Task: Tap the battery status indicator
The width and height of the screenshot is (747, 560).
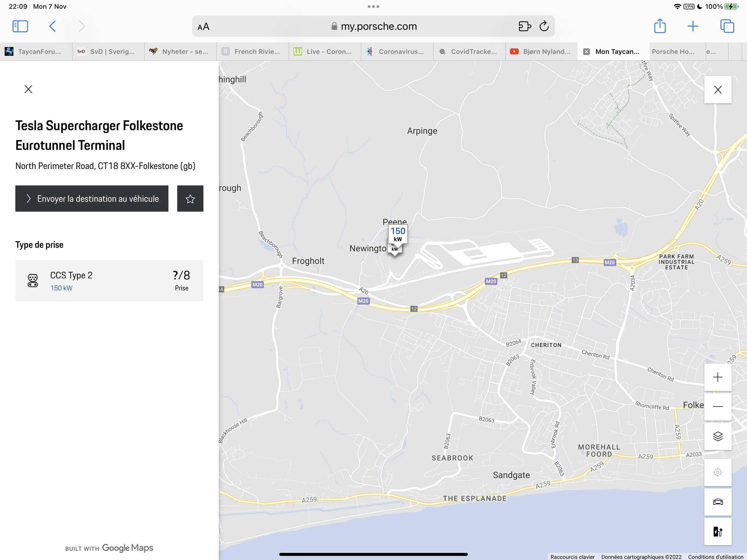Action: 732,6
